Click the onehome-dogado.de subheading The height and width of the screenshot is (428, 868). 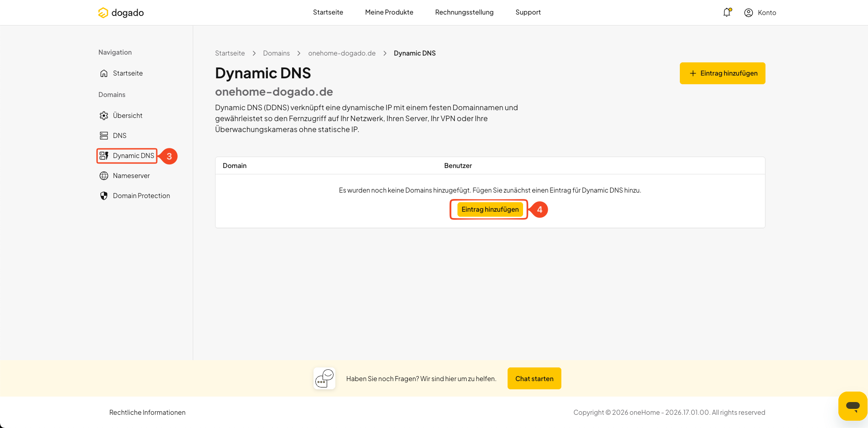click(x=274, y=92)
